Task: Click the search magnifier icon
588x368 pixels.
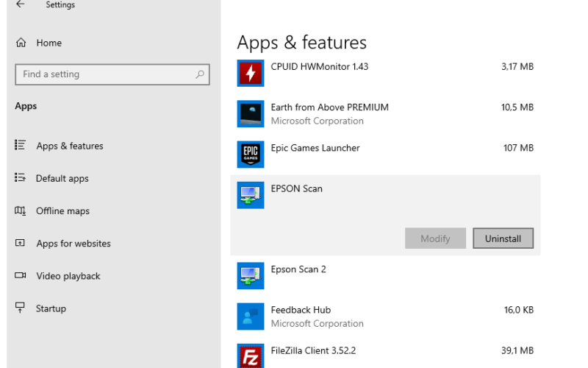Action: coord(200,74)
